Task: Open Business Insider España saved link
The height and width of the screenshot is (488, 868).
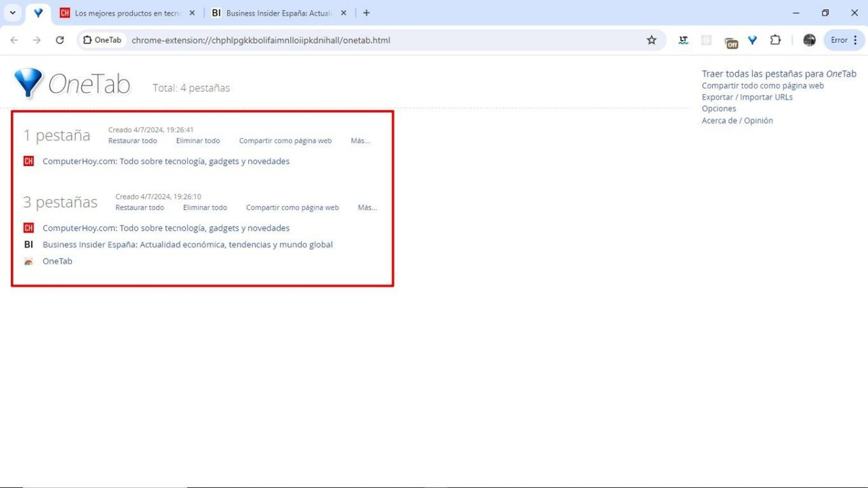Action: click(187, 244)
